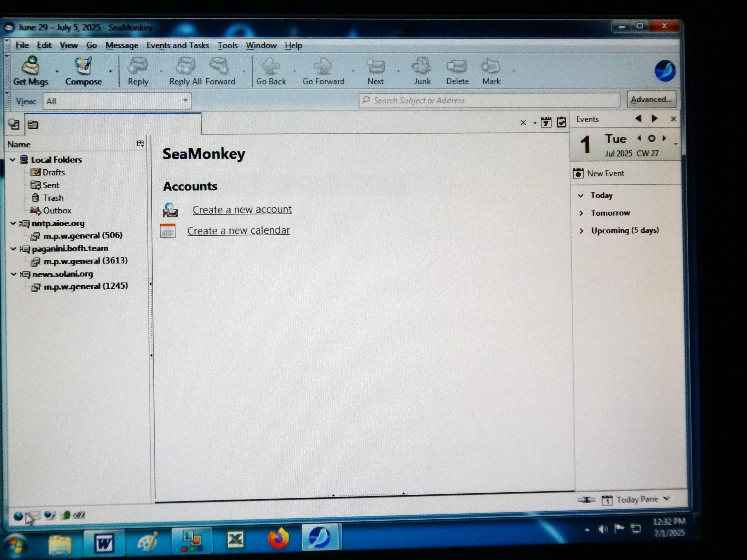Open Word from the taskbar
Screen dimensions: 747x560
(x=104, y=543)
